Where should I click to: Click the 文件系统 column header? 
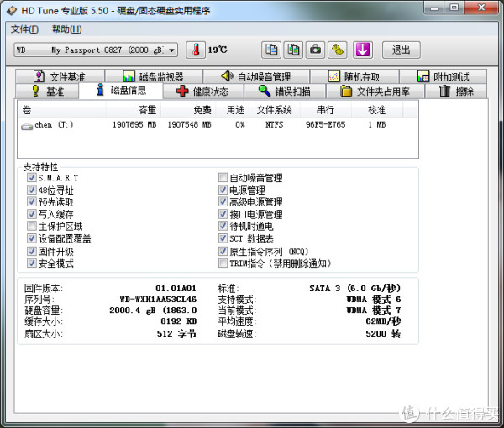(x=275, y=110)
